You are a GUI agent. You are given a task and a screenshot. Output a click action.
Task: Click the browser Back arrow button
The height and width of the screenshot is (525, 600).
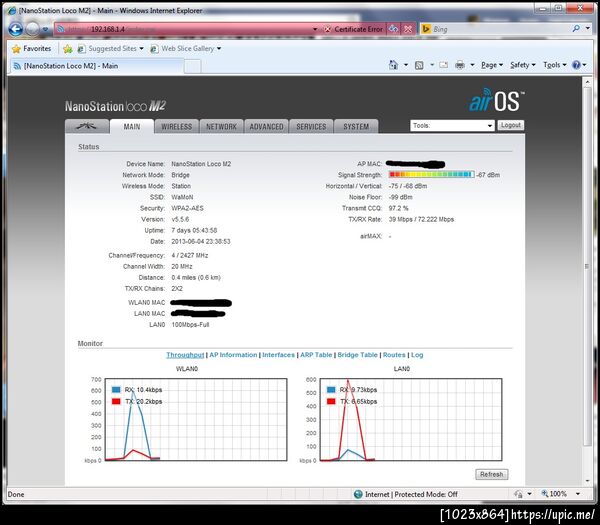pyautogui.click(x=16, y=29)
